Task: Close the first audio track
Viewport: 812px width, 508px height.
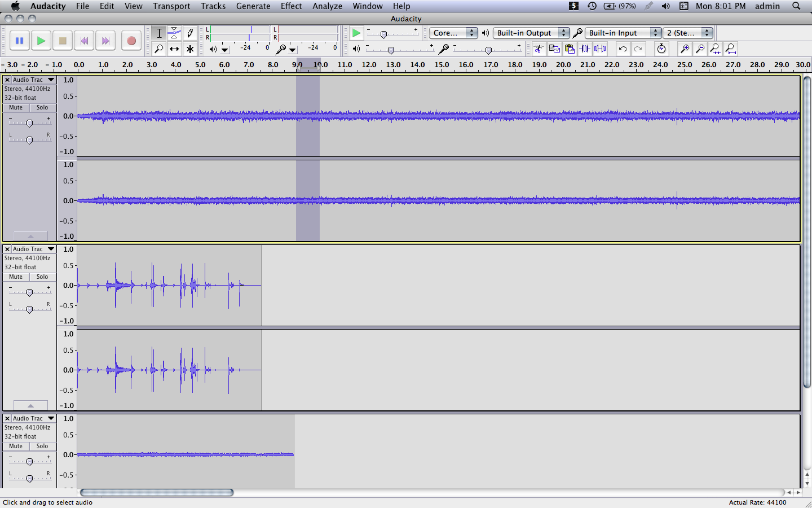Action: click(x=7, y=80)
